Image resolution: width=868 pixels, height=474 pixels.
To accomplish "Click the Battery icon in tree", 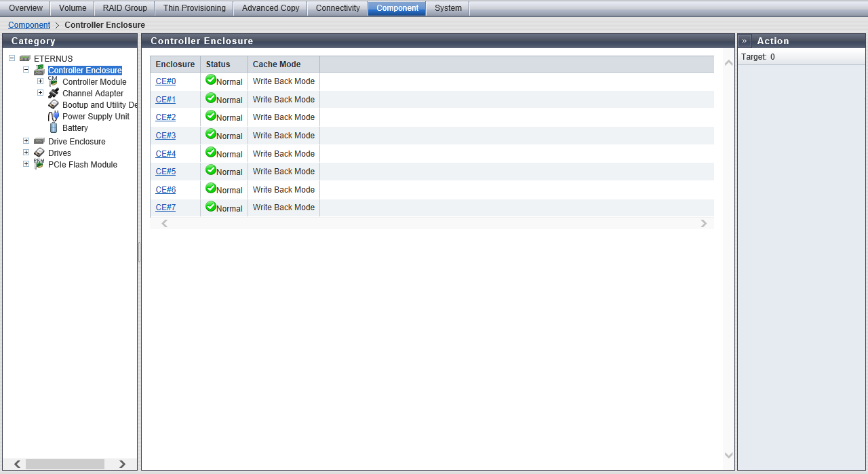I will [54, 127].
